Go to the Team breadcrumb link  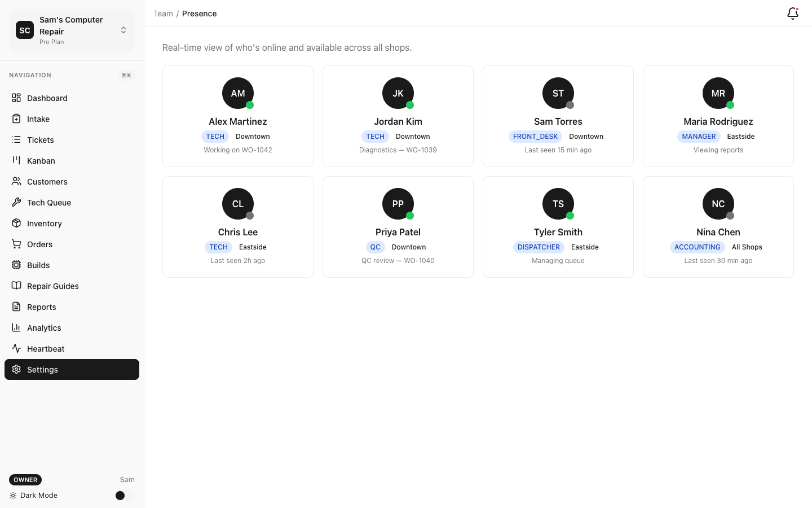click(163, 13)
